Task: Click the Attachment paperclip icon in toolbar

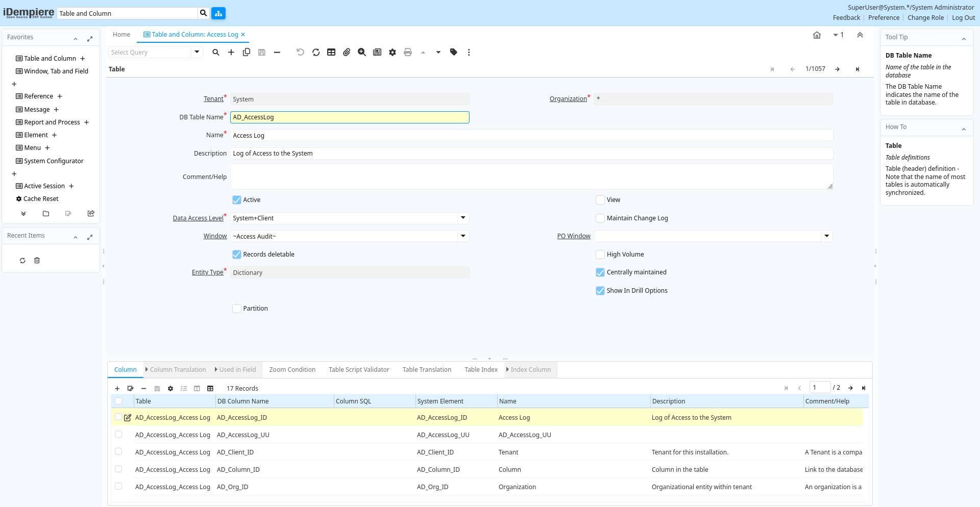Action: tap(347, 52)
